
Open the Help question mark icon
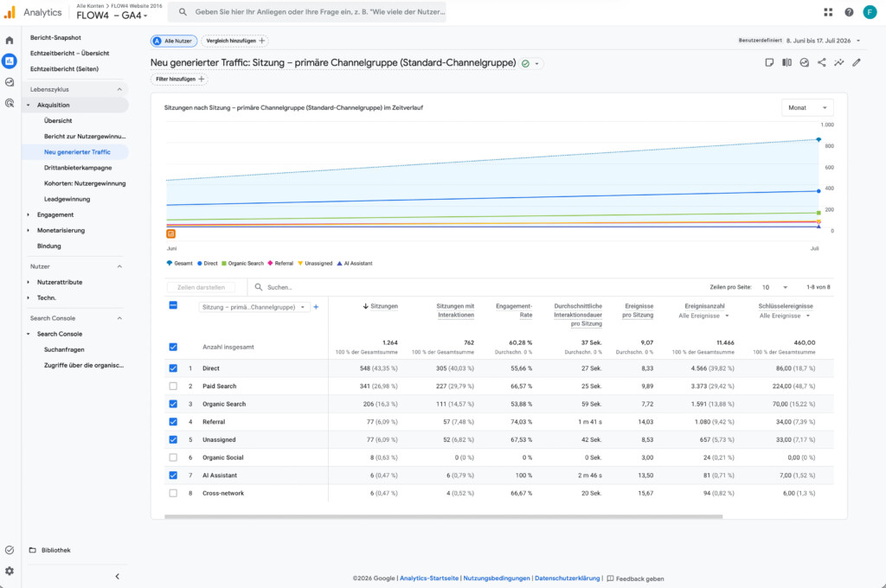tap(849, 12)
